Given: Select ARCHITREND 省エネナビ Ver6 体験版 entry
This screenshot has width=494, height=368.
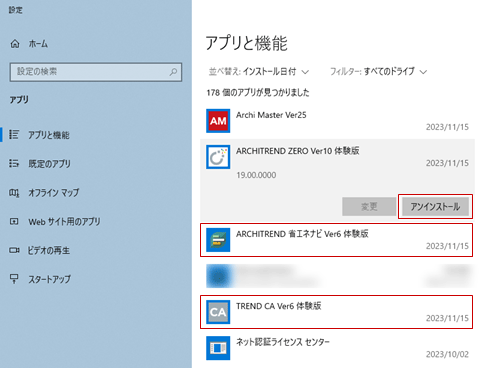Looking at the screenshot, I should 337,240.
